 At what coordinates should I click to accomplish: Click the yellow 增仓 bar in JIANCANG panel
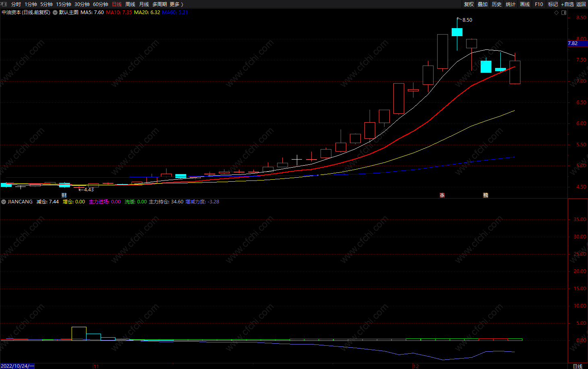coord(79,334)
